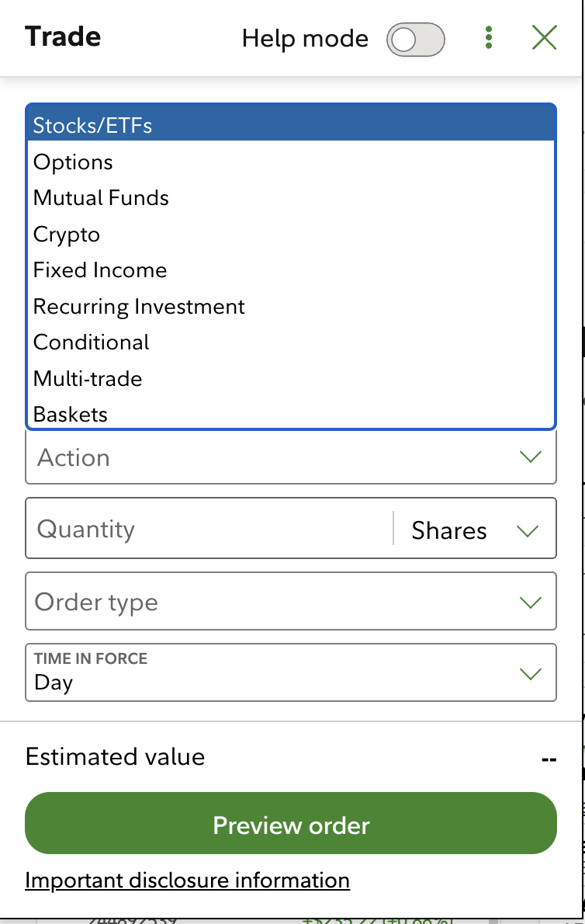Expand the Order type dropdown
This screenshot has width=585, height=924.
tap(291, 602)
